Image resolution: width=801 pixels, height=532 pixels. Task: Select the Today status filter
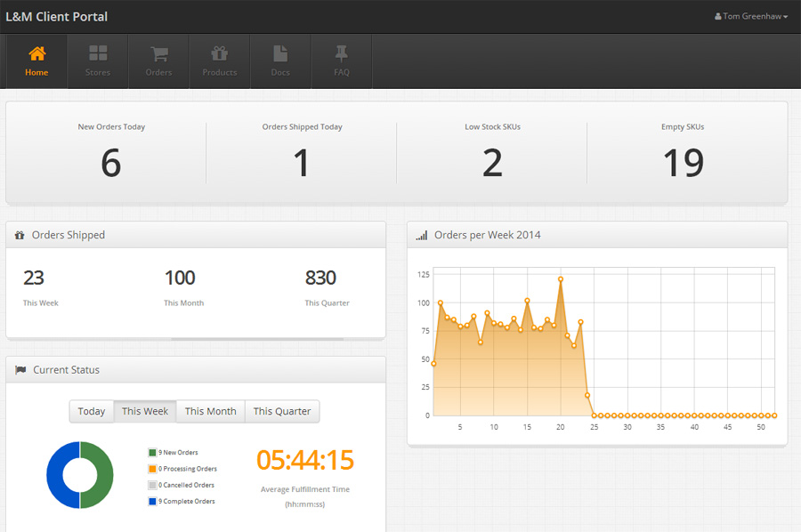coord(92,411)
